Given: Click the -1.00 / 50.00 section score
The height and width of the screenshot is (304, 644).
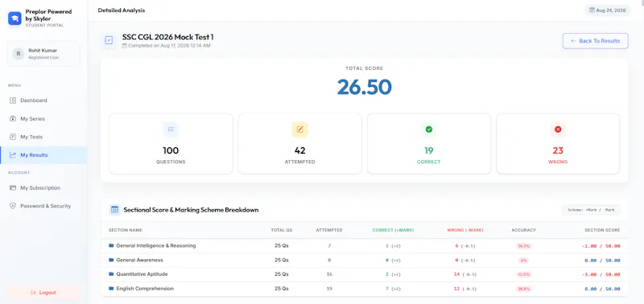Looking at the screenshot, I should (601, 246).
